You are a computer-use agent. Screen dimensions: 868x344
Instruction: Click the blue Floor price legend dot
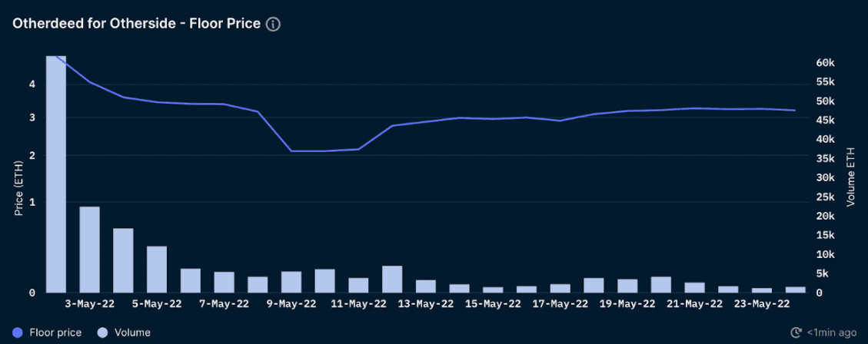(18, 332)
